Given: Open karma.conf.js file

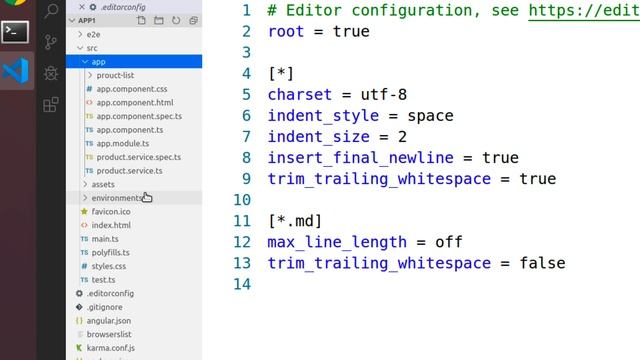Looking at the screenshot, I should click(x=111, y=348).
